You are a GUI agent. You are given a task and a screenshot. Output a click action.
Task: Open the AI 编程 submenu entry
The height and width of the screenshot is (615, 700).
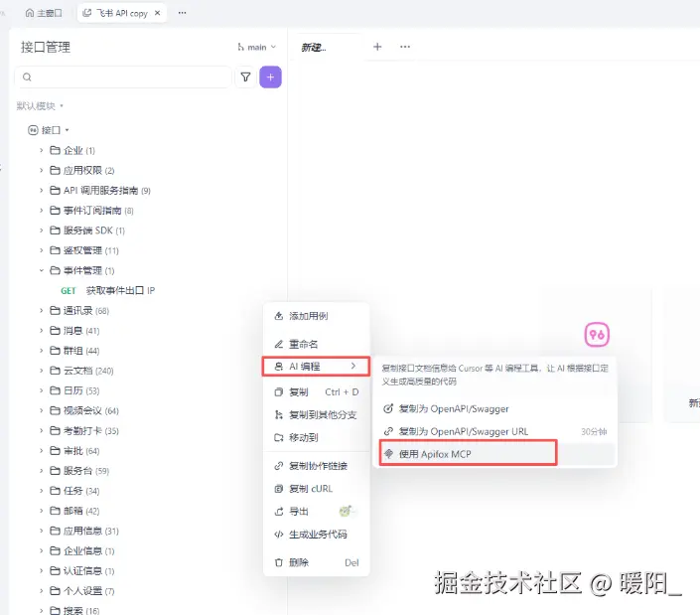(316, 367)
